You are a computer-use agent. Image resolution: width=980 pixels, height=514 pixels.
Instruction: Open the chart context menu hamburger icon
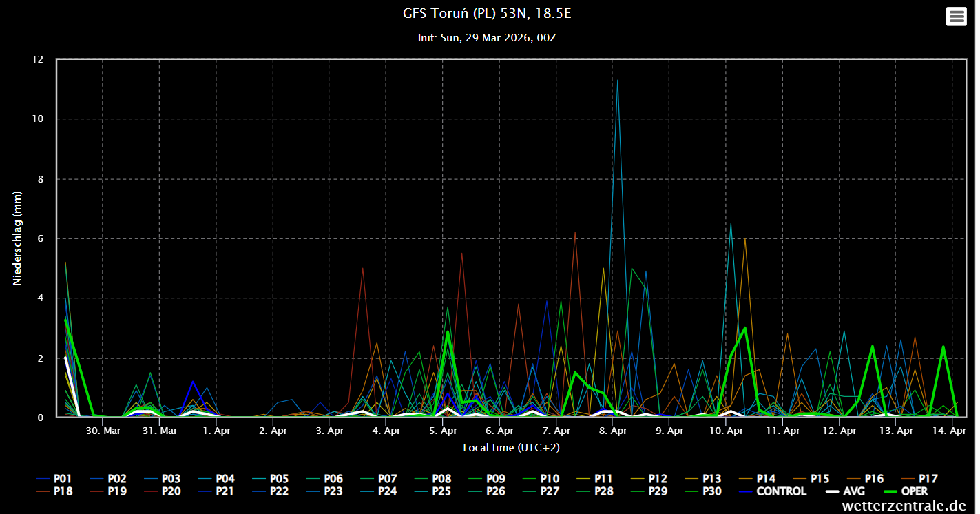pyautogui.click(x=957, y=17)
